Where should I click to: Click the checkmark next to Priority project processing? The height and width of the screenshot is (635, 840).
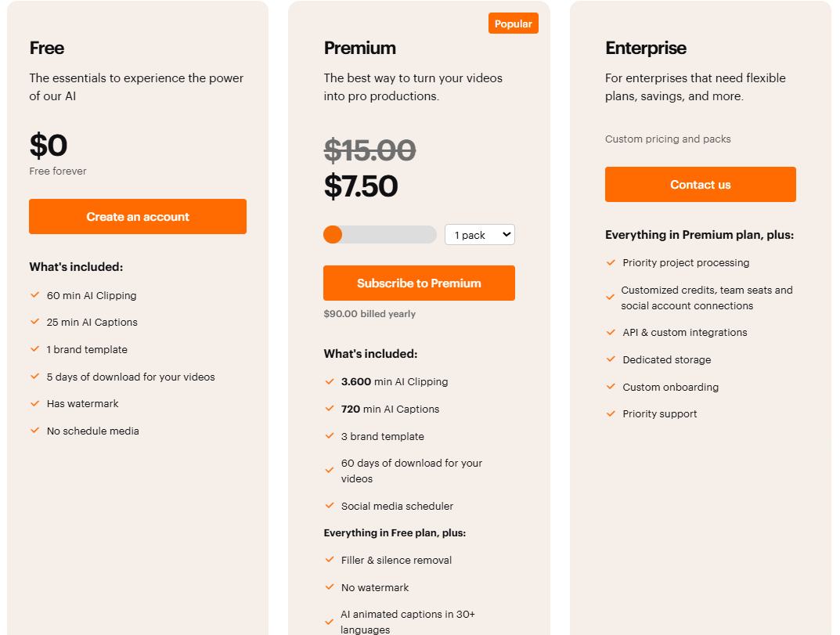coord(611,262)
